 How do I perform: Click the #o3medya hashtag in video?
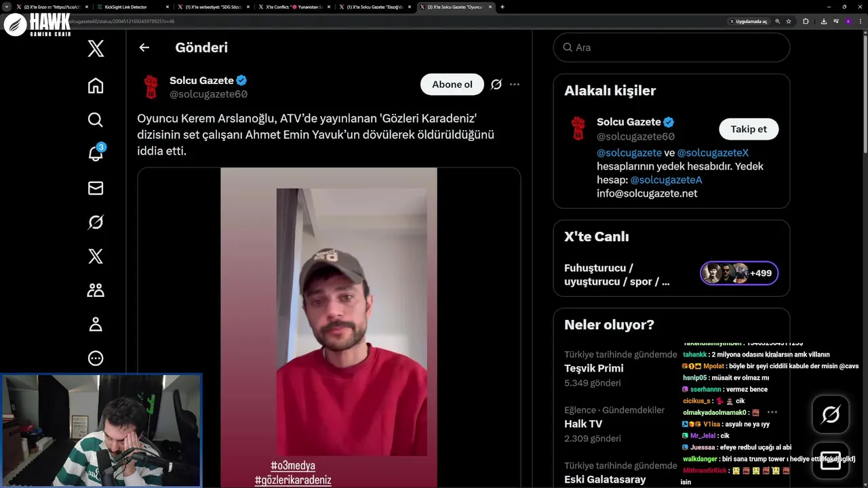point(293,466)
